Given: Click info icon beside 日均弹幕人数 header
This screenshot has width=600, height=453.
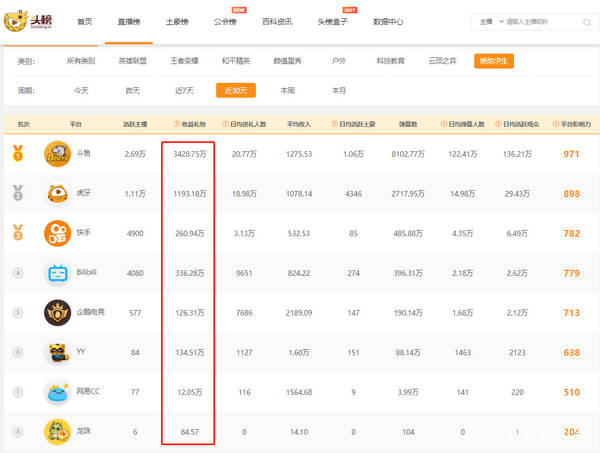Looking at the screenshot, I should pos(443,124).
